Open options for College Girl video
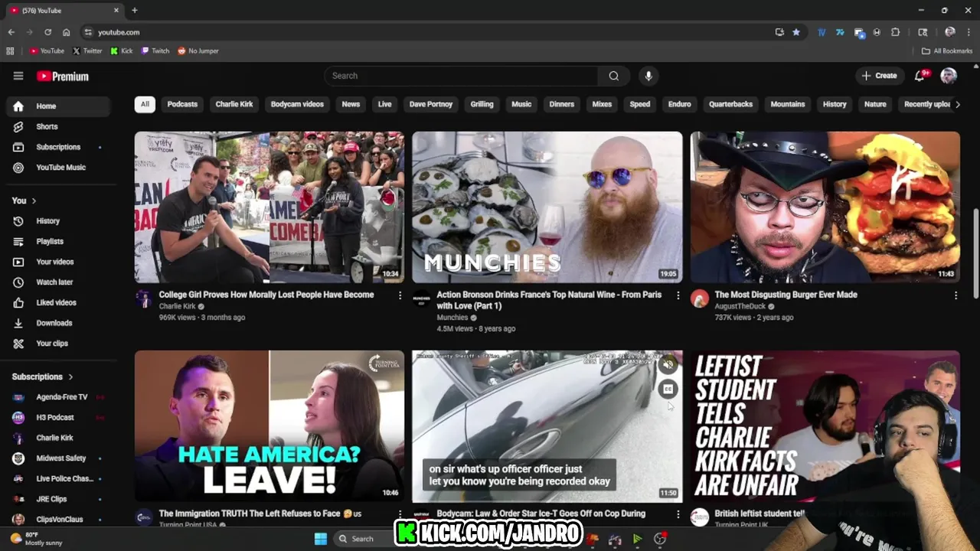 coord(400,295)
